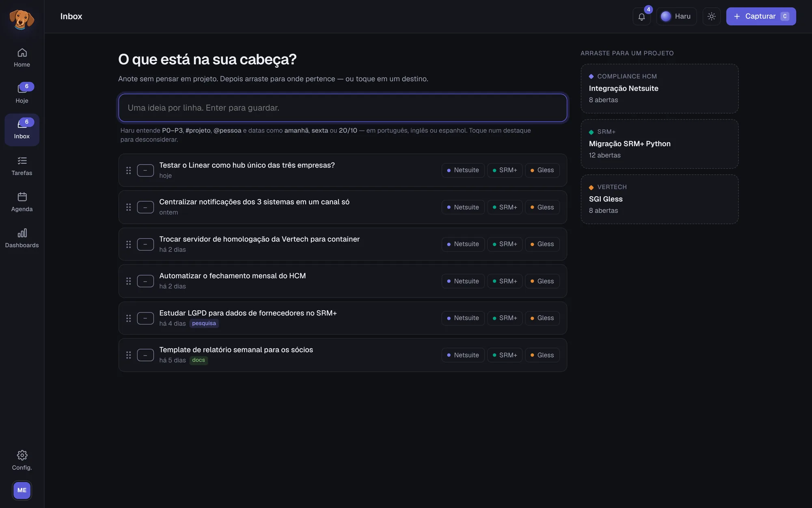Screen dimensions: 812x508
Task: Grab the drag handle of 'Automatizar o fechamento' item
Action: point(128,281)
